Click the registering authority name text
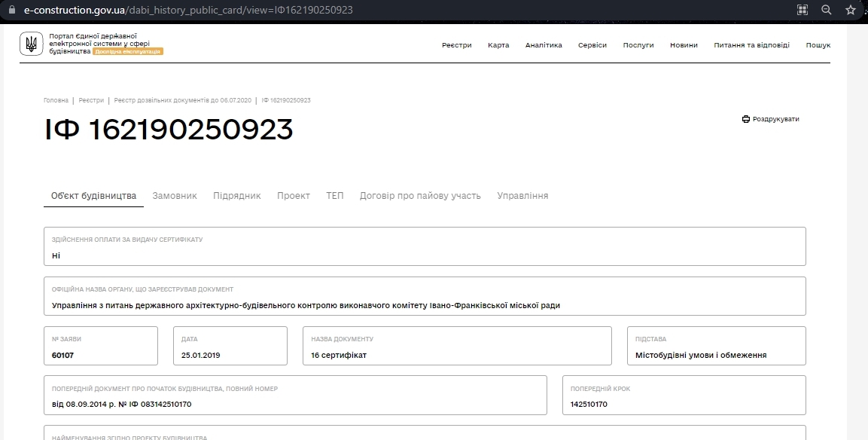This screenshot has height=440, width=868. [x=306, y=305]
